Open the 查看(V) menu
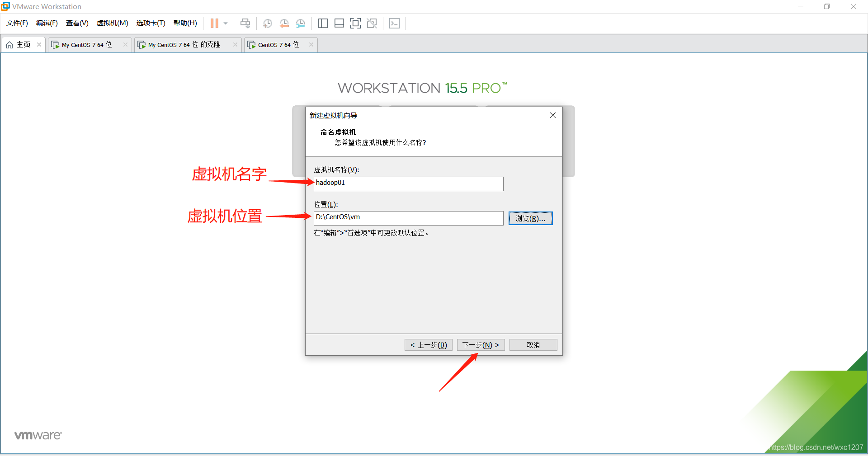 (77, 23)
